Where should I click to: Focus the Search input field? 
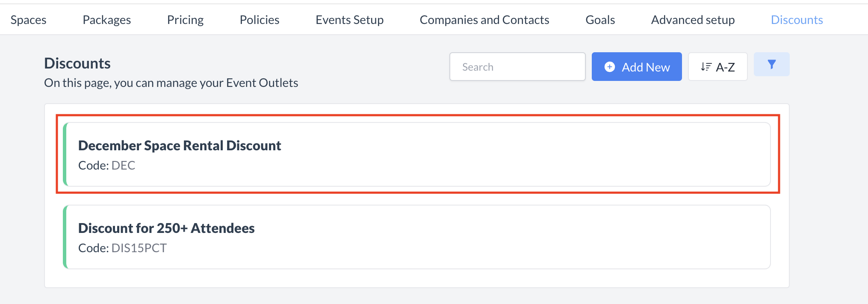click(517, 67)
